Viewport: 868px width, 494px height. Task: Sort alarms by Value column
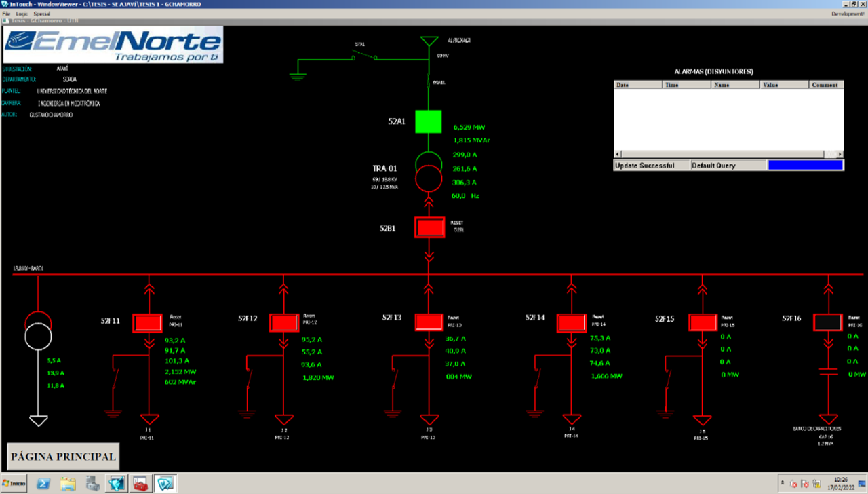coord(784,85)
